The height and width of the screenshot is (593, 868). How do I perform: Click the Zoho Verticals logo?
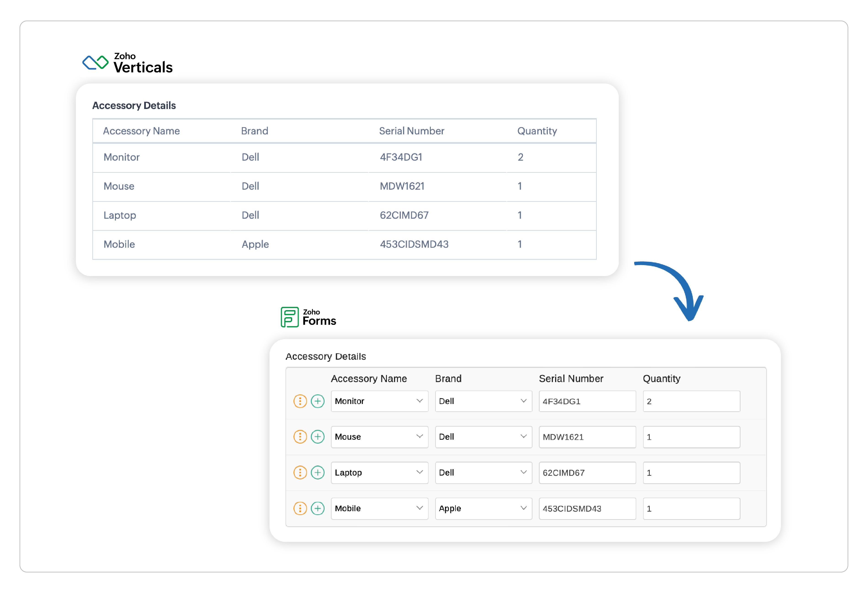coord(127,63)
